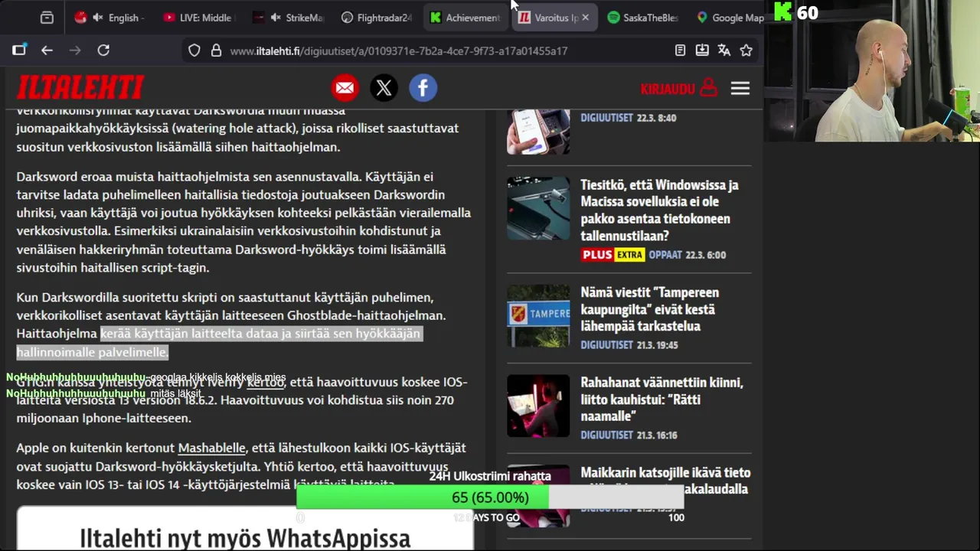Switch to the Achievement Kick tab
Viewport: 980px width, 551px height.
point(465,18)
